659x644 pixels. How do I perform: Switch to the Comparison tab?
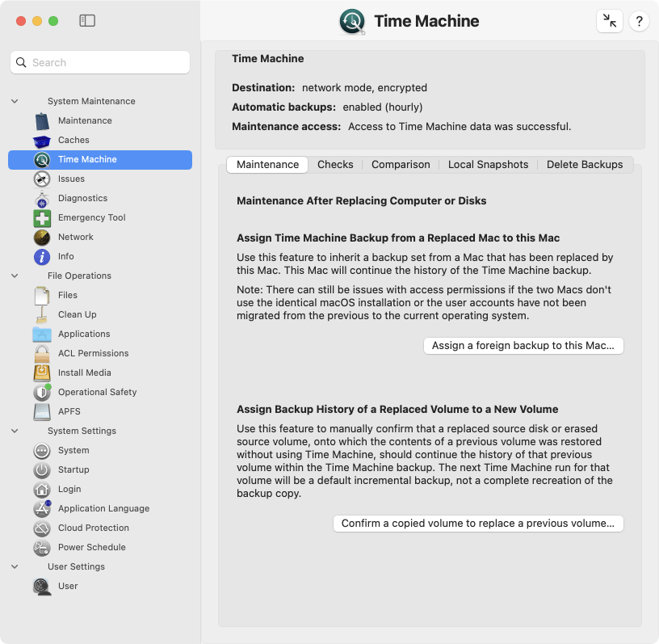point(401,165)
